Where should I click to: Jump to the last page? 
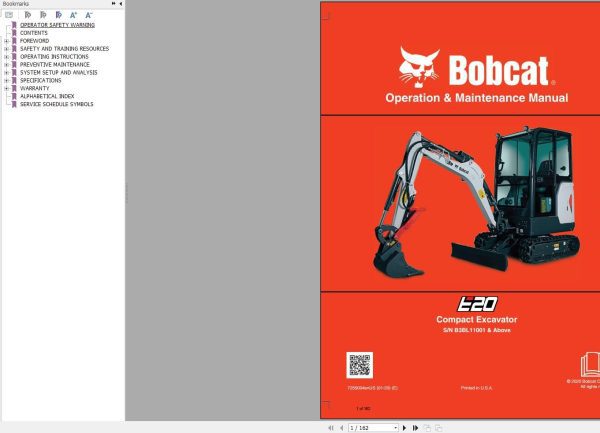coord(415,428)
